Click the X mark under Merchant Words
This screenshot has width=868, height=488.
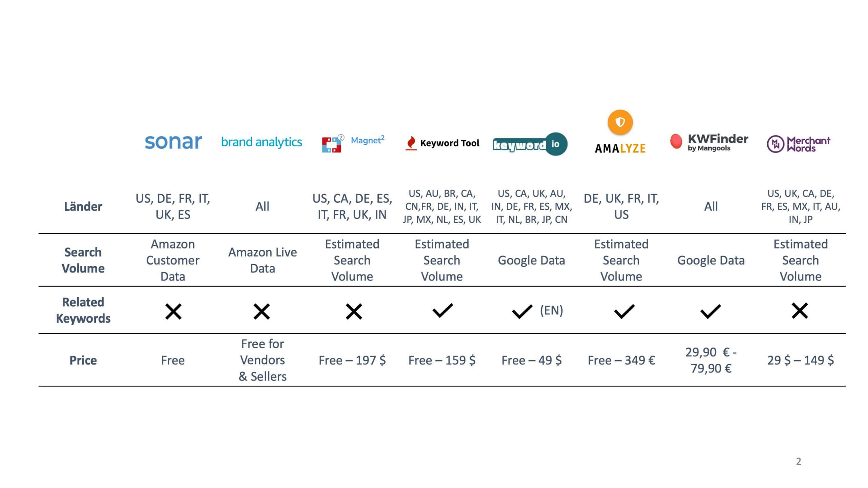point(800,311)
